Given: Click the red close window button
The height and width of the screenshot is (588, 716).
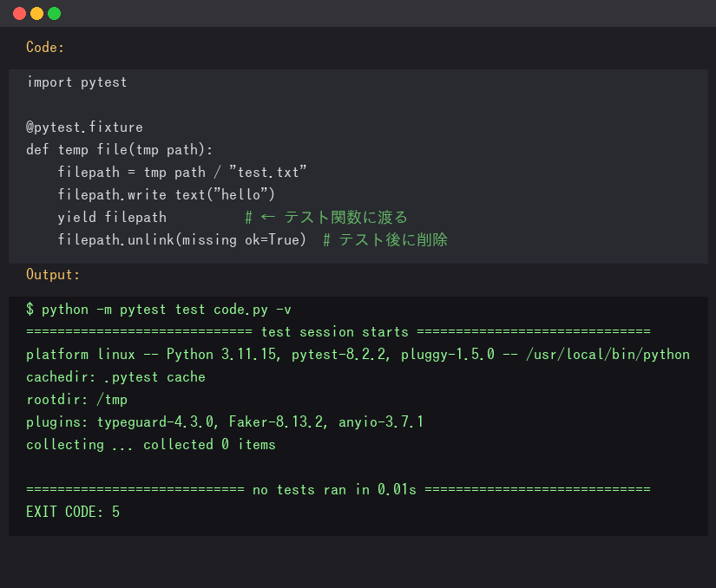Looking at the screenshot, I should (20, 14).
